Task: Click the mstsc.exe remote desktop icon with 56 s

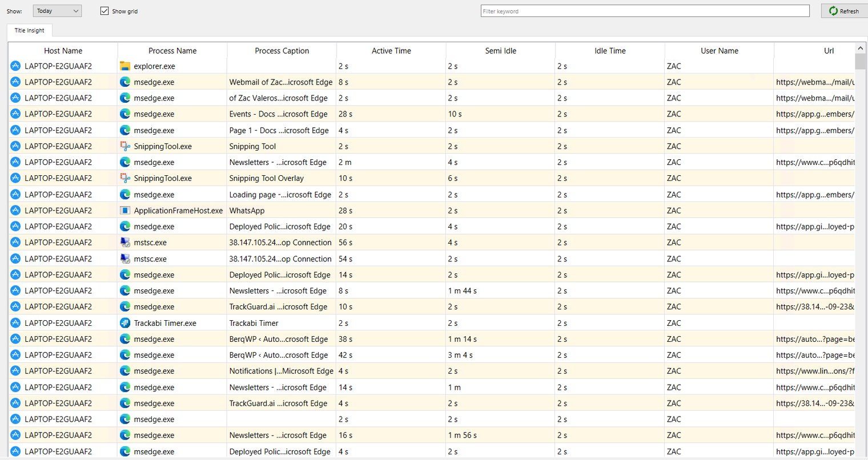Action: coord(124,243)
